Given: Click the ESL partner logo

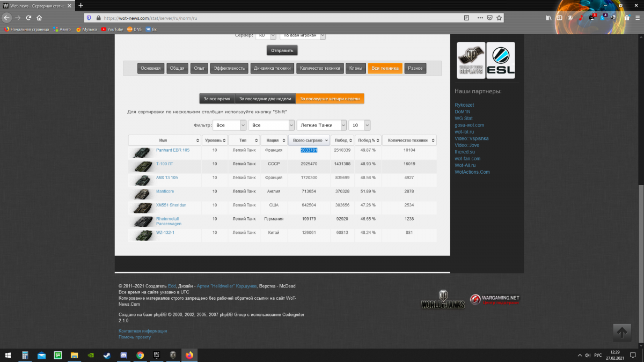Looking at the screenshot, I should [501, 60].
